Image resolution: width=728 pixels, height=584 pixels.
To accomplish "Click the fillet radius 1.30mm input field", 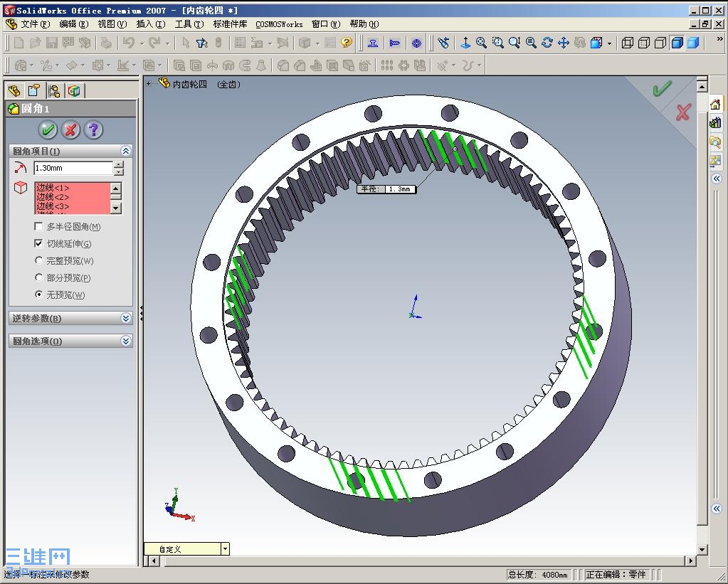I will click(x=73, y=168).
